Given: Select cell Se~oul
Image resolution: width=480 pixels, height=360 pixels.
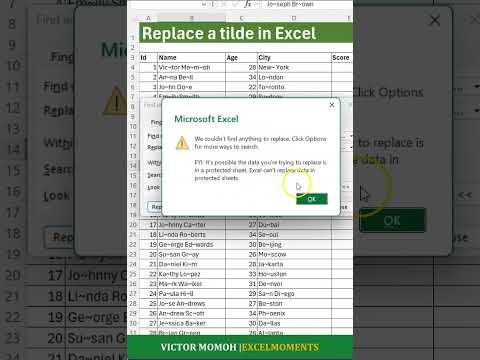Looking at the screenshot, I should click(x=294, y=235).
